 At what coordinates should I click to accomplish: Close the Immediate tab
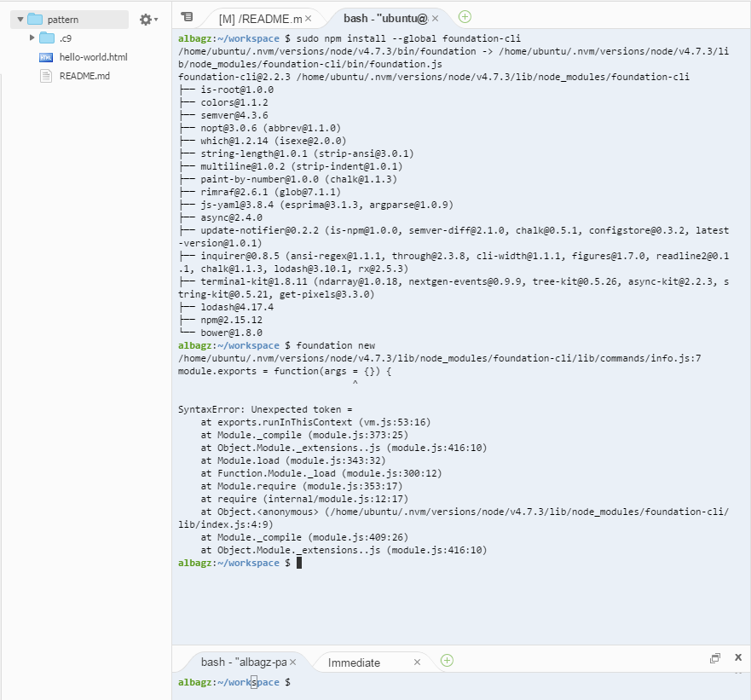coord(417,662)
